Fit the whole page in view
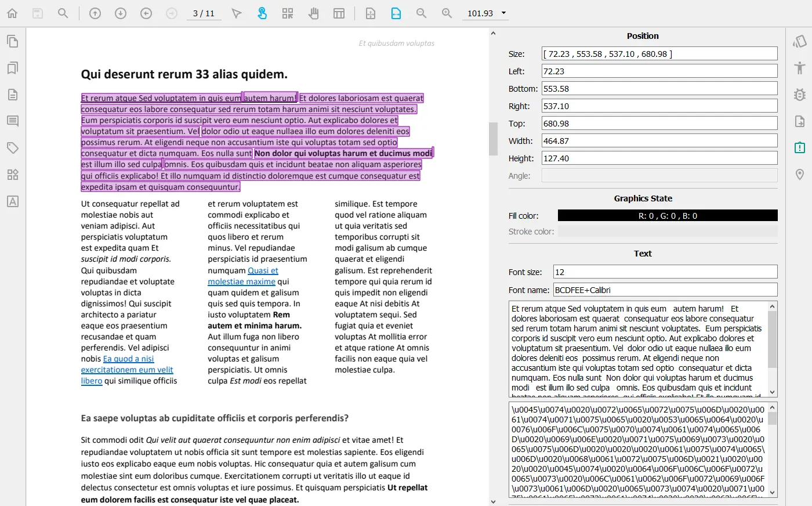Screen dimensions: 812x506 [371, 13]
